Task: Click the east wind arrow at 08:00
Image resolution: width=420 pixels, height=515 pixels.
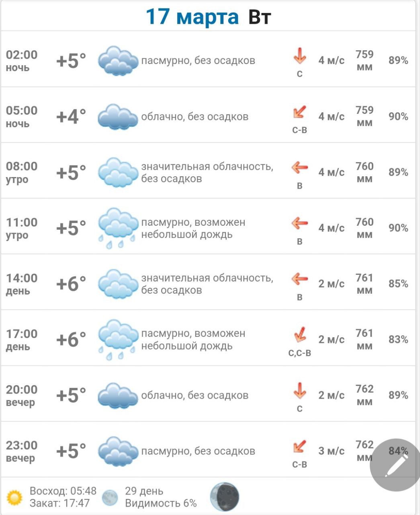Action: 299,167
